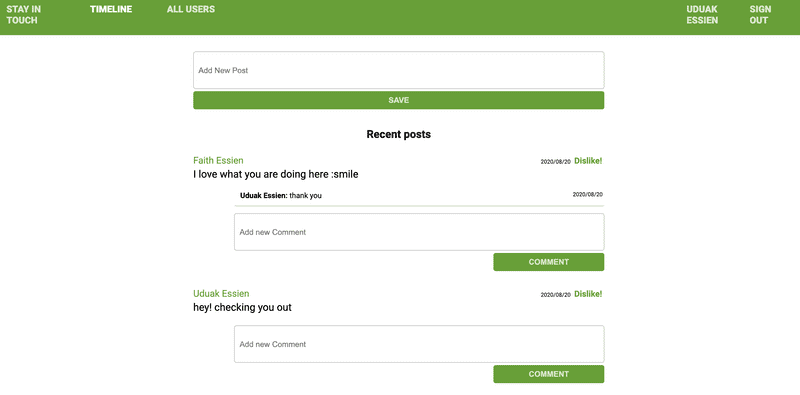Image resolution: width=800 pixels, height=395 pixels.
Task: Click COMMENT button below Uduak Essien's post
Action: tap(548, 374)
